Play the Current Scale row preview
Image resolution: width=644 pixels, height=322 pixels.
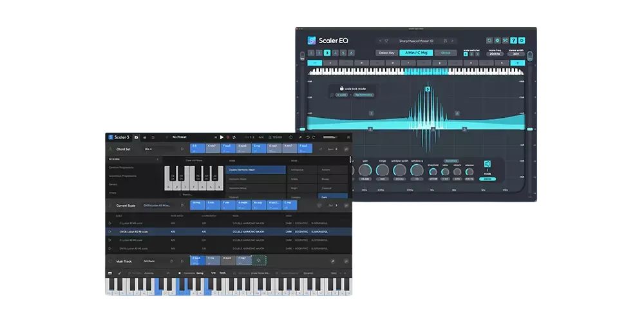(x=182, y=205)
